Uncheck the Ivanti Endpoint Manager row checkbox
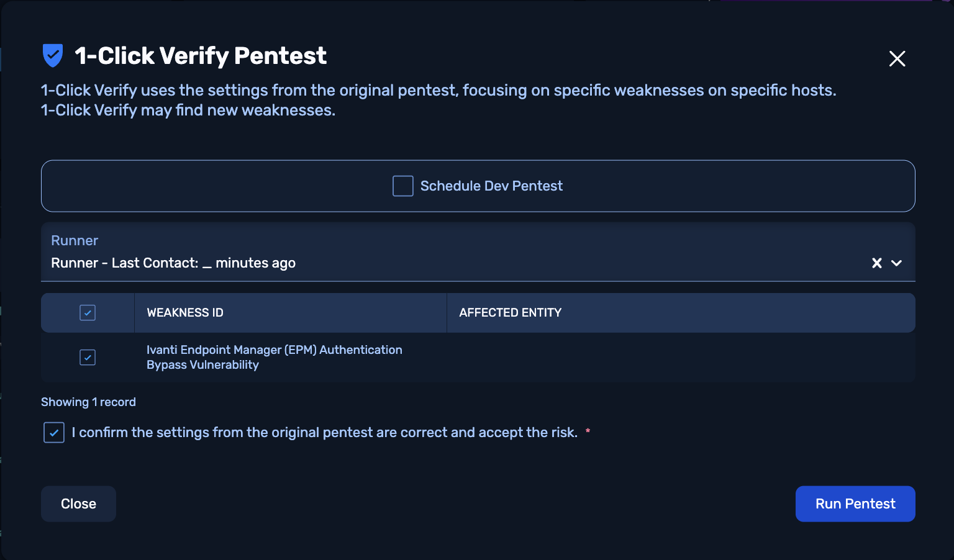The width and height of the screenshot is (954, 560). click(x=88, y=358)
